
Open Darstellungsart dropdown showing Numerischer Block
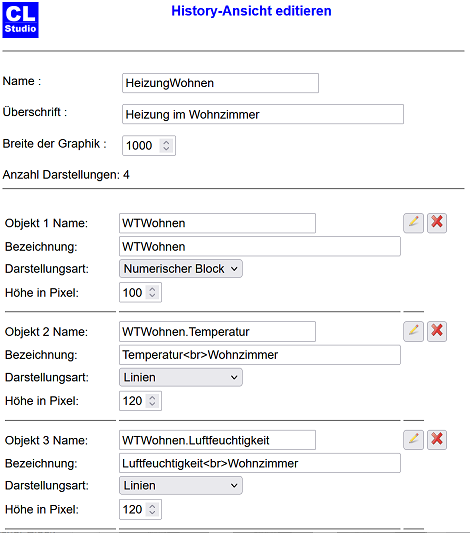(181, 269)
